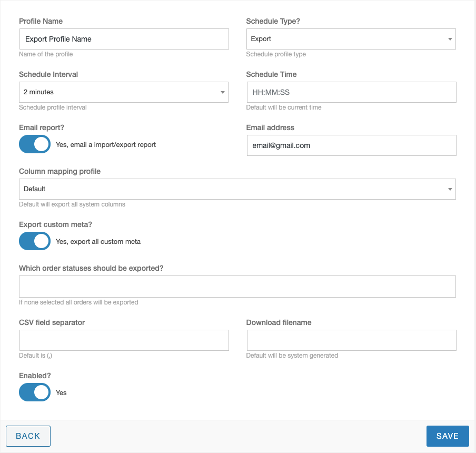
Task: Expand the Default column mapping dropdown
Action: pos(237,189)
